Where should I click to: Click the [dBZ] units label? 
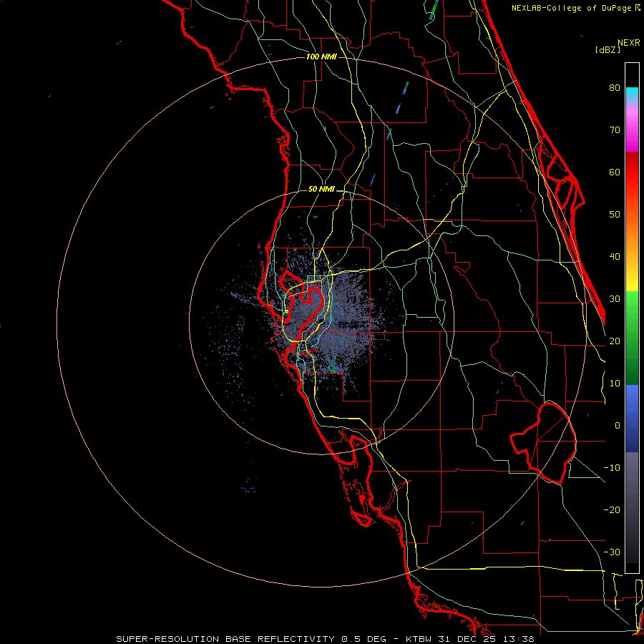pyautogui.click(x=608, y=50)
